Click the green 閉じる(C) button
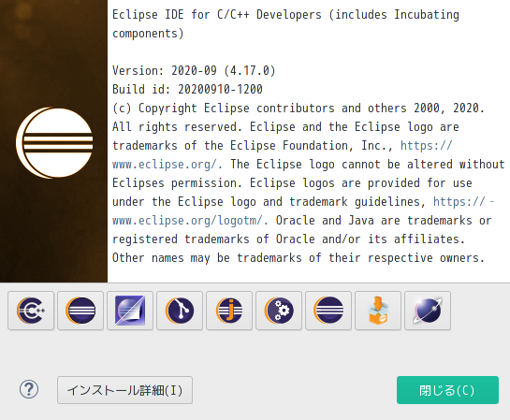 (447, 390)
